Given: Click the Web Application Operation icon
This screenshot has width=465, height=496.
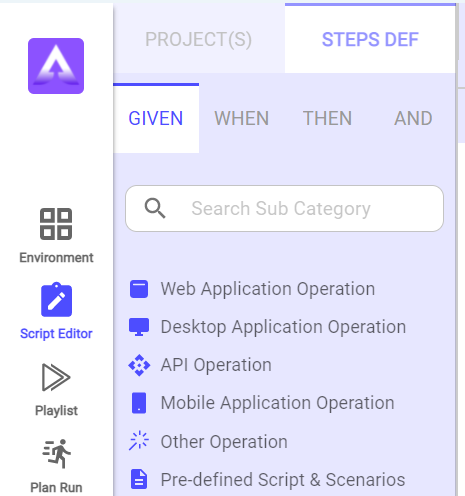Looking at the screenshot, I should click(139, 289).
